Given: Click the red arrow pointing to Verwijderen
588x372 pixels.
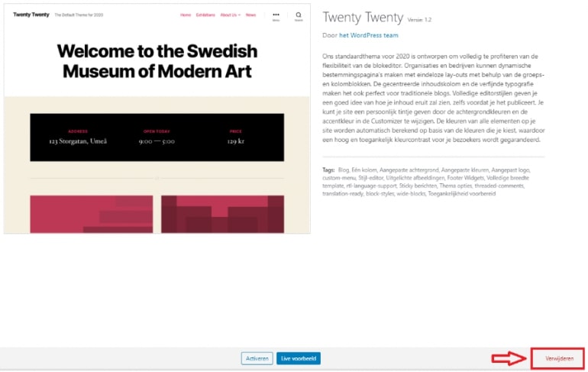Looking at the screenshot, I should click(x=509, y=357).
